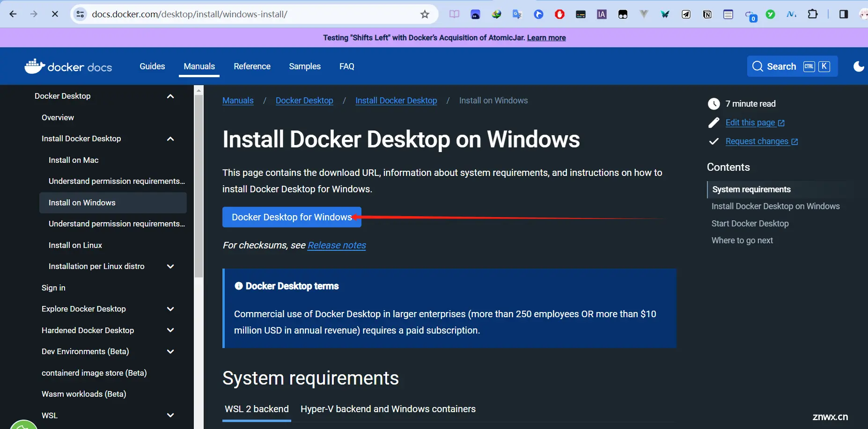Viewport: 868px width, 429px height.
Task: Open the Search box button
Action: [792, 66]
